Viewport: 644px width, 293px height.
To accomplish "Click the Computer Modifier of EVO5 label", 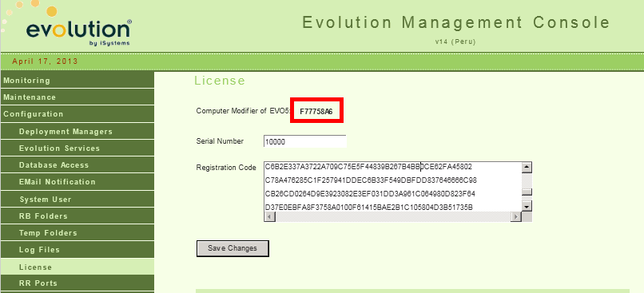I will coord(243,111).
